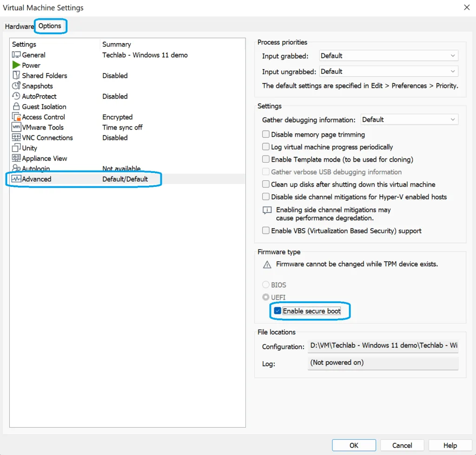Click the Guest Isolation padlock icon
The image size is (476, 455).
coord(16,106)
